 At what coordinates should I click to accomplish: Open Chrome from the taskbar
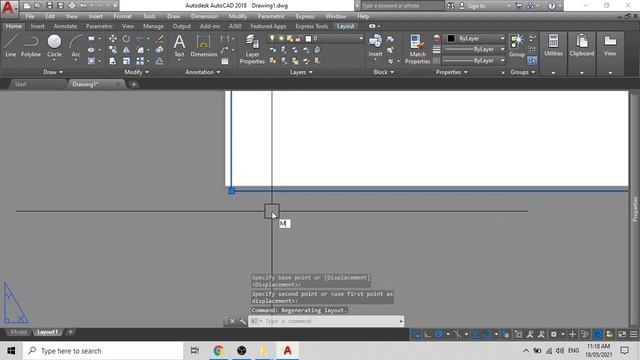[x=218, y=351]
